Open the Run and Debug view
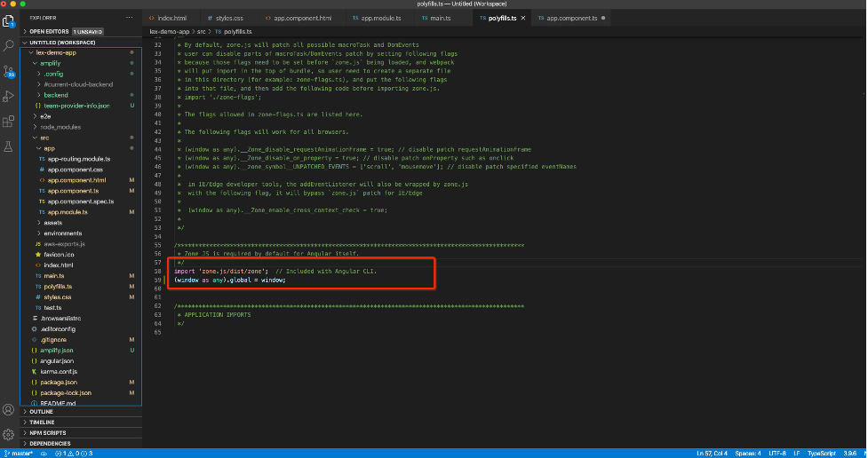 coord(9,95)
